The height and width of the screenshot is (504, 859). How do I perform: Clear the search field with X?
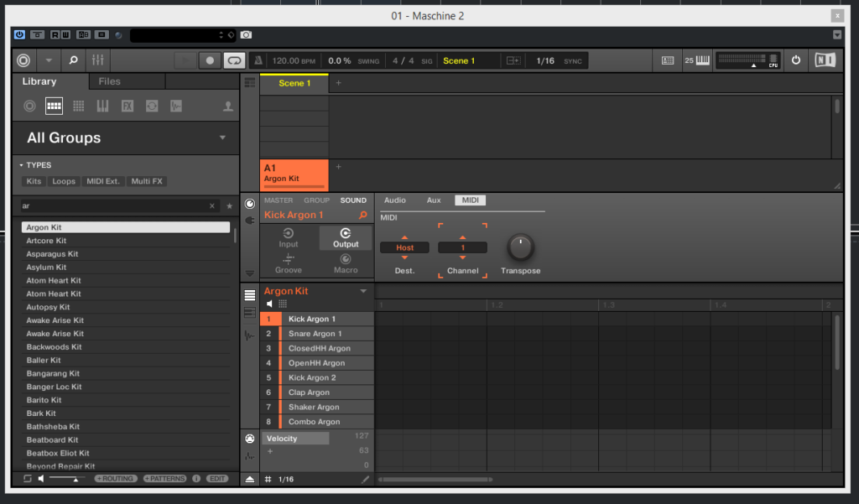pos(212,206)
